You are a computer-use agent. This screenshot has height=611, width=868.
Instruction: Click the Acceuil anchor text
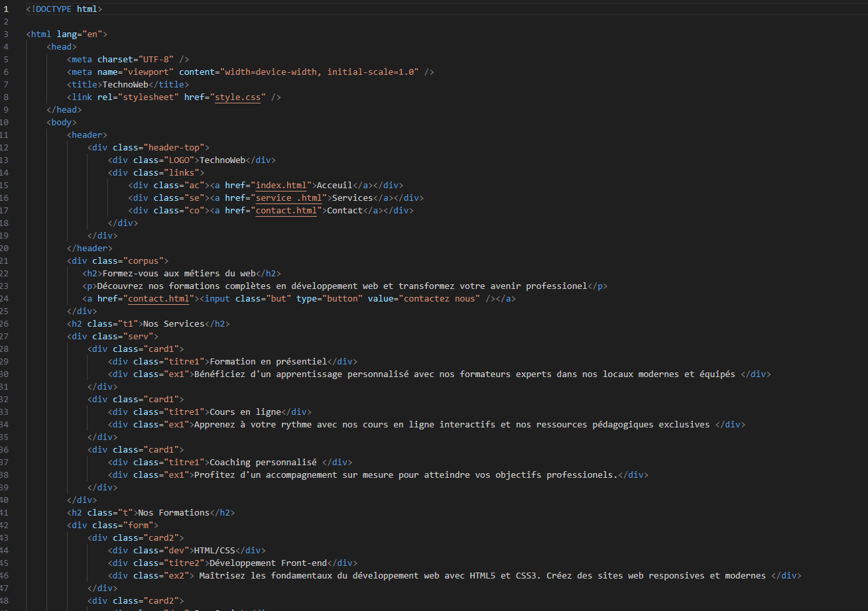click(x=335, y=185)
